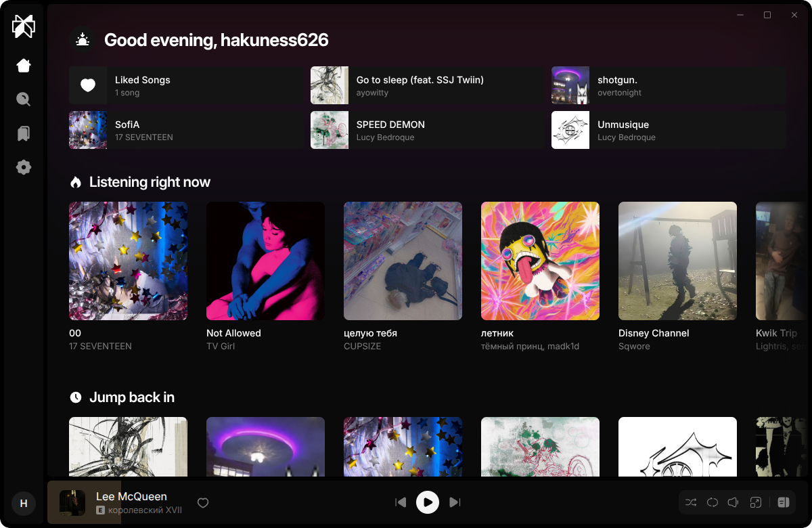Open overtonight under shotgun.
The height and width of the screenshot is (528, 812).
(619, 93)
